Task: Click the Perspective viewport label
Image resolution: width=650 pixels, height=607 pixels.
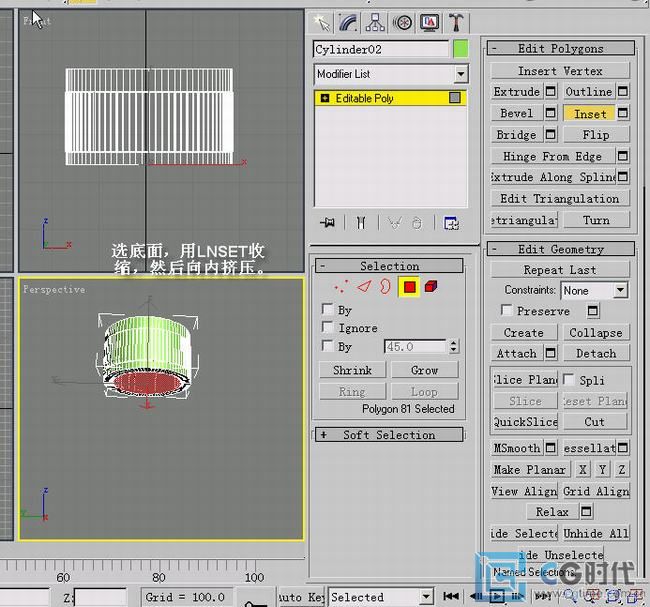Action: pyautogui.click(x=54, y=289)
